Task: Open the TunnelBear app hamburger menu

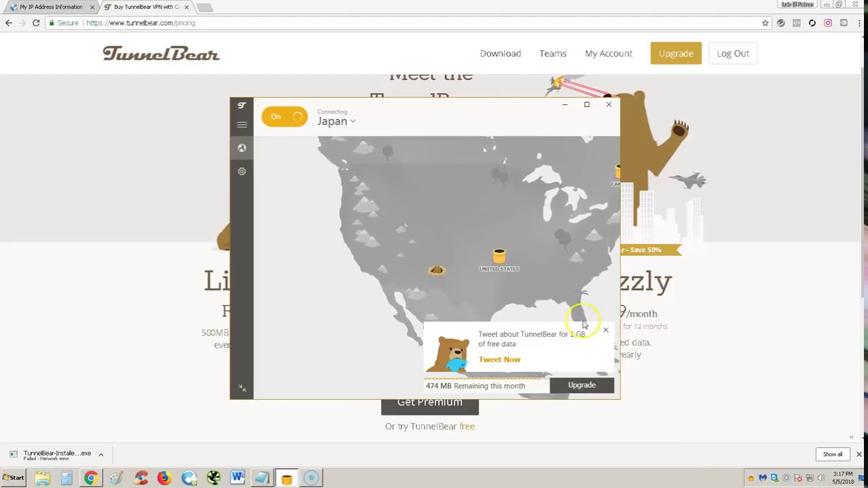Action: (242, 125)
